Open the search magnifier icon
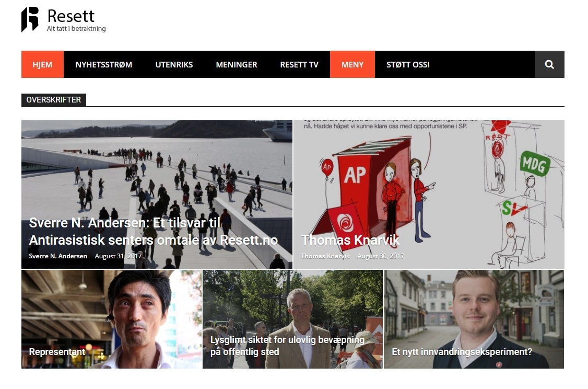 click(x=549, y=64)
